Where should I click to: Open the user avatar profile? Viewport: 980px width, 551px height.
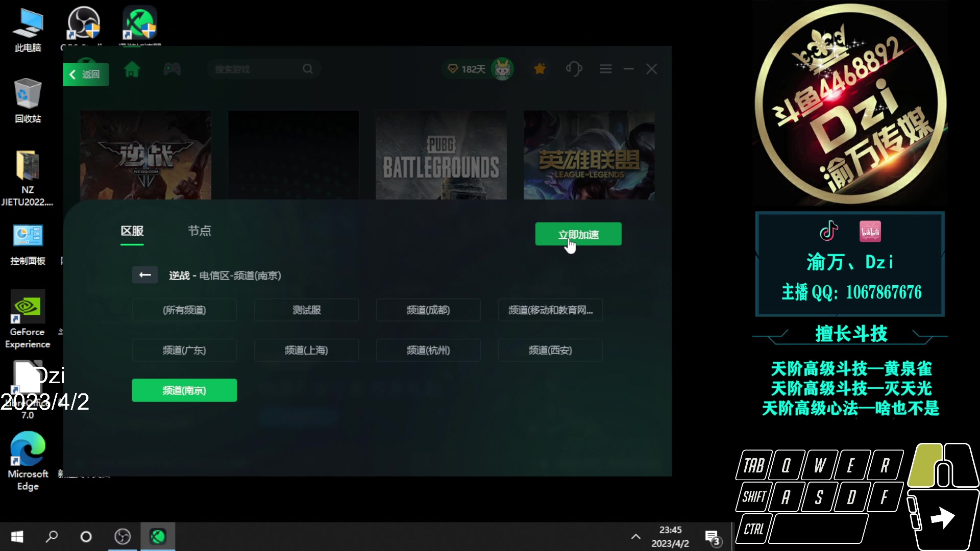(x=503, y=69)
